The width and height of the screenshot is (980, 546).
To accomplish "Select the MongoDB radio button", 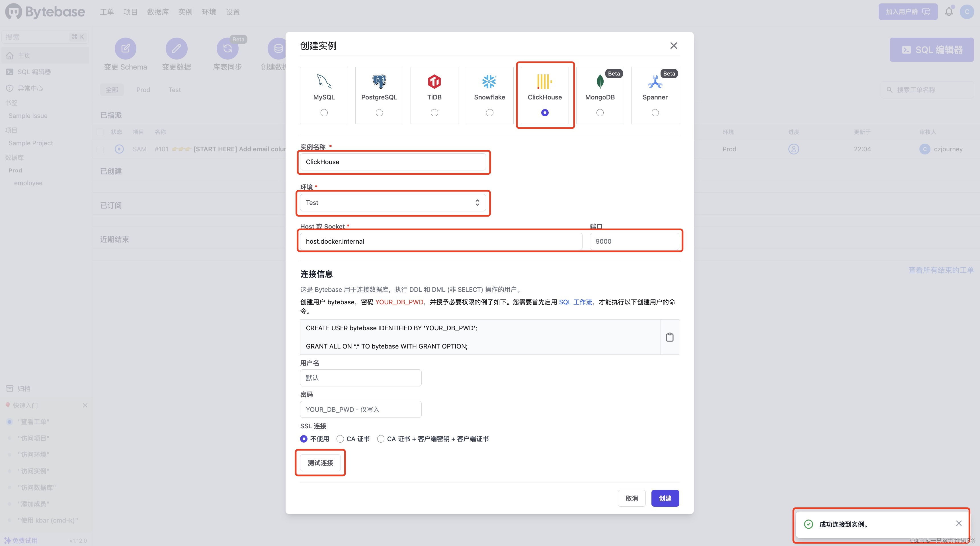I will coord(600,113).
